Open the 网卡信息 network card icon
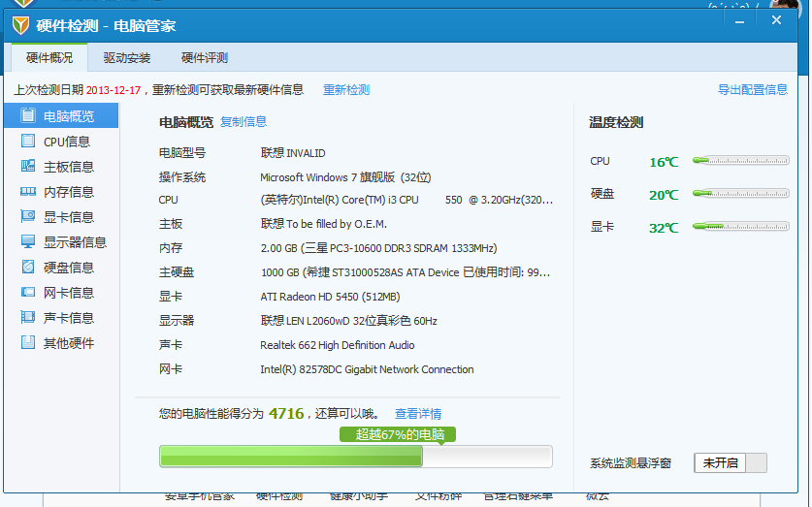Screen dimensions: 812x507 pos(28,293)
